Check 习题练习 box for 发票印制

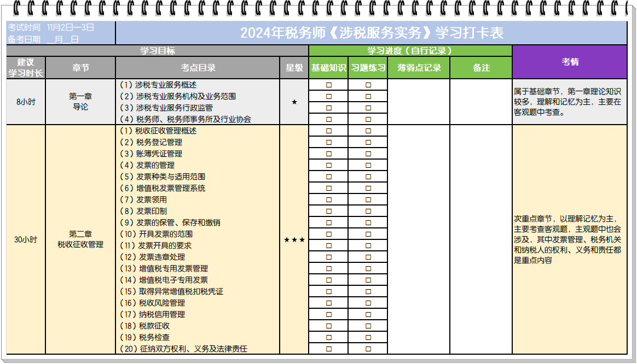[368, 211]
